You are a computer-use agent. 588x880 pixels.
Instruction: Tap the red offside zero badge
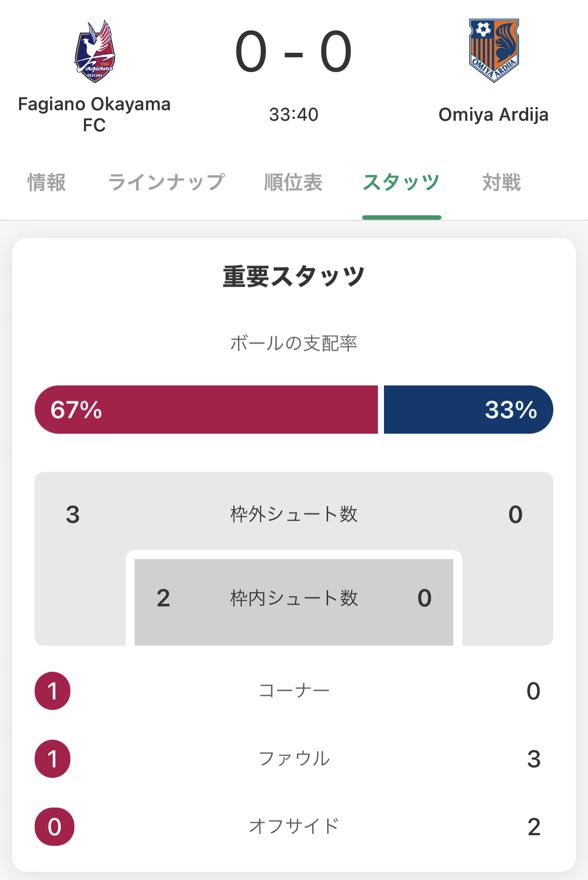pyautogui.click(x=54, y=827)
